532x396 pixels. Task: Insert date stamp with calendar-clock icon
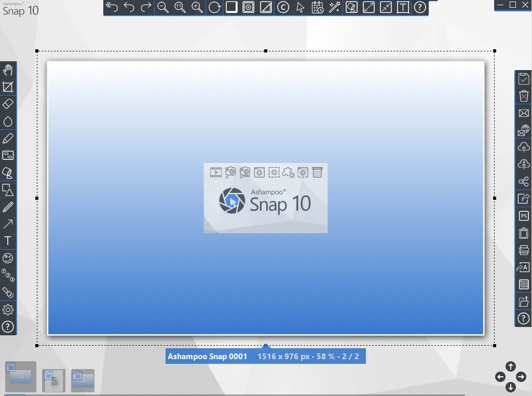coord(318,7)
